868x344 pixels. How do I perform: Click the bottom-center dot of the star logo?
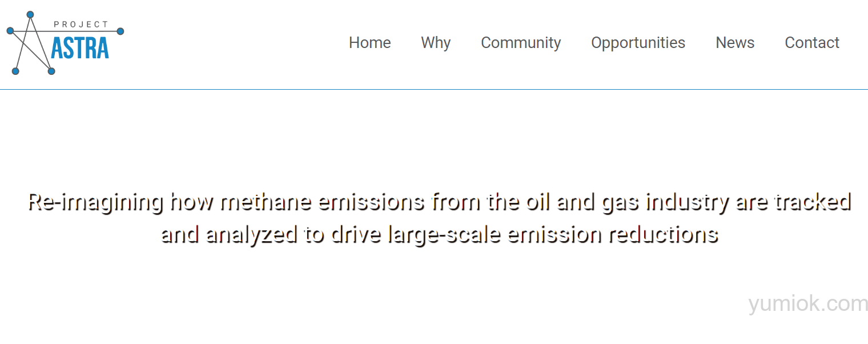coord(51,71)
